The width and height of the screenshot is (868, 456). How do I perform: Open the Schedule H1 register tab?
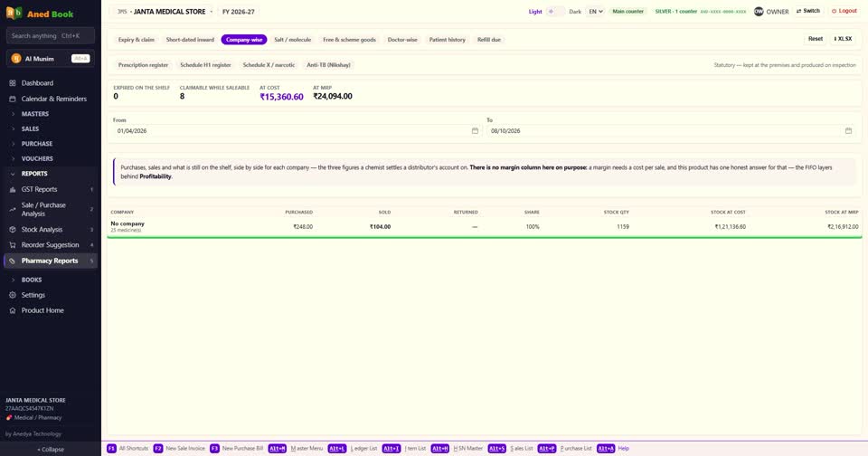point(205,65)
